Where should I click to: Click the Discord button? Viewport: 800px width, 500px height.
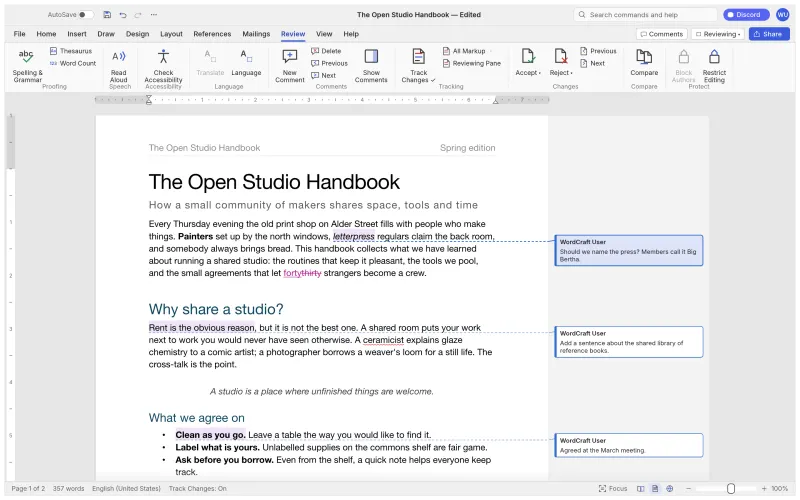click(745, 15)
